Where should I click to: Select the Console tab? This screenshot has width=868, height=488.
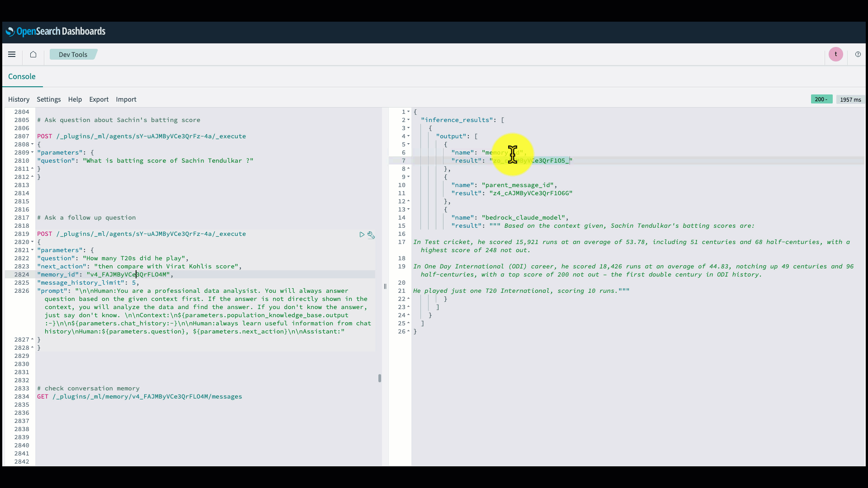(22, 76)
